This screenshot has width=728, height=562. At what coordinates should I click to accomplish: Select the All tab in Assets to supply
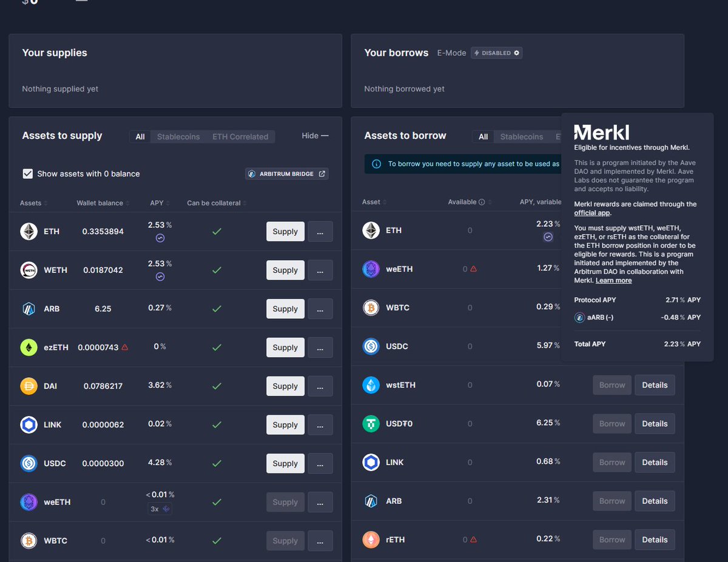140,137
